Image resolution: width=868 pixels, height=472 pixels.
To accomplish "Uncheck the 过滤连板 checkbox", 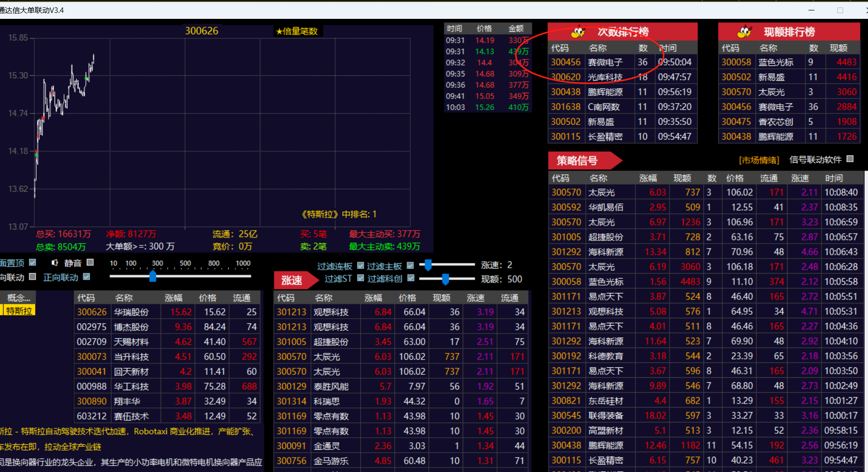I will (361, 266).
